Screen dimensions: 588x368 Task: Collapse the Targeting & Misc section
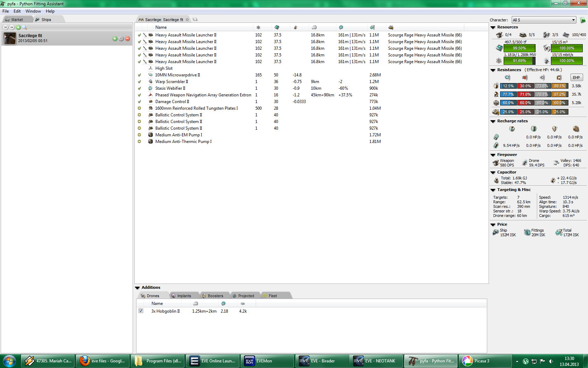[493, 190]
